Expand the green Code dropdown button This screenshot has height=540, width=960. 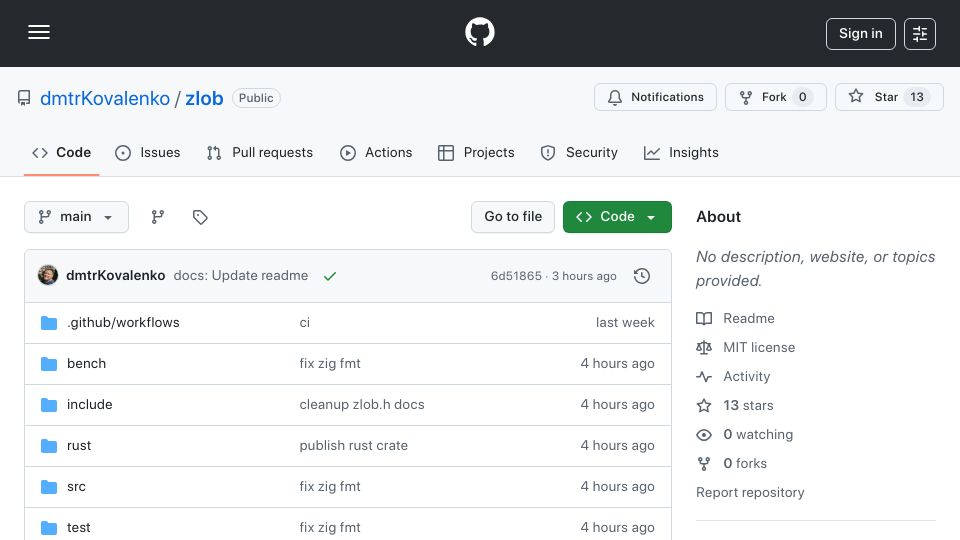pos(617,217)
